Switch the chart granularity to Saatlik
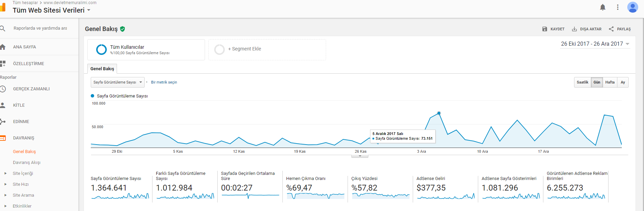The width and height of the screenshot is (644, 211). (583, 82)
